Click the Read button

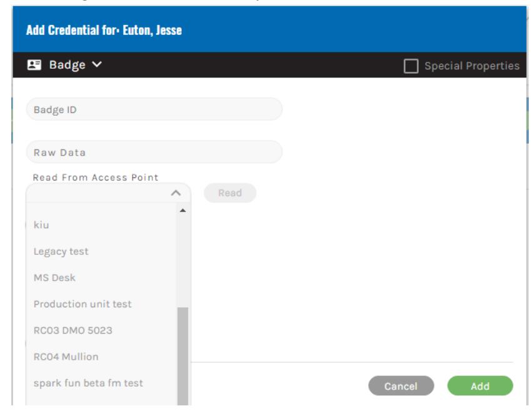point(230,193)
